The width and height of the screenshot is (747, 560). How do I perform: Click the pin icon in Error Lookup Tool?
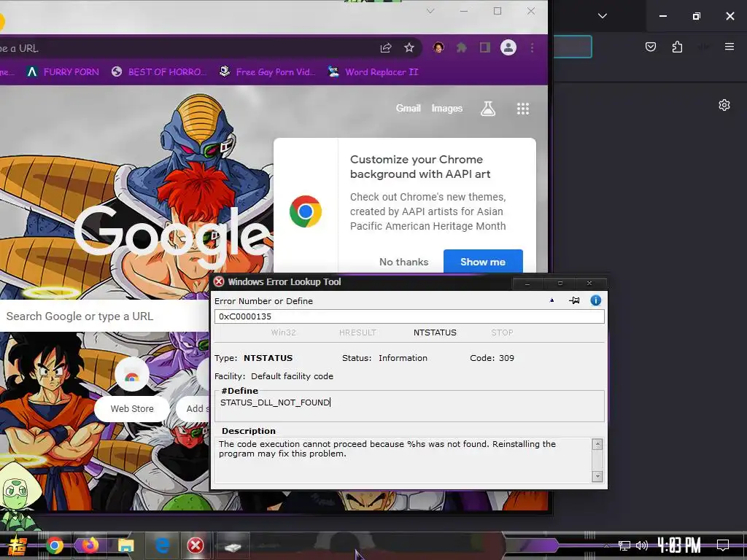574,300
